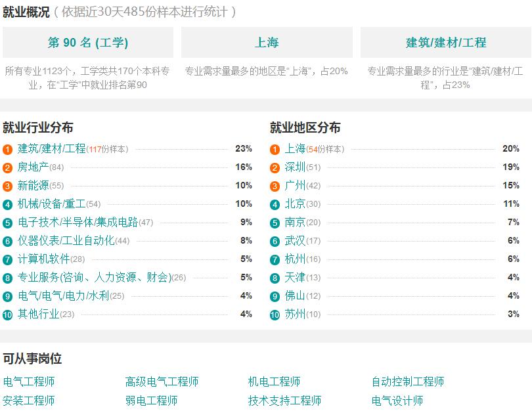
Task: Click the 就业行业分布 heading
Action: [37, 127]
